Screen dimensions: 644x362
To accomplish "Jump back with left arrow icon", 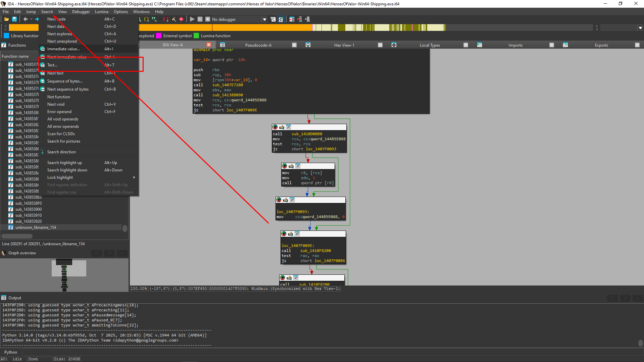I will pyautogui.click(x=26, y=19).
